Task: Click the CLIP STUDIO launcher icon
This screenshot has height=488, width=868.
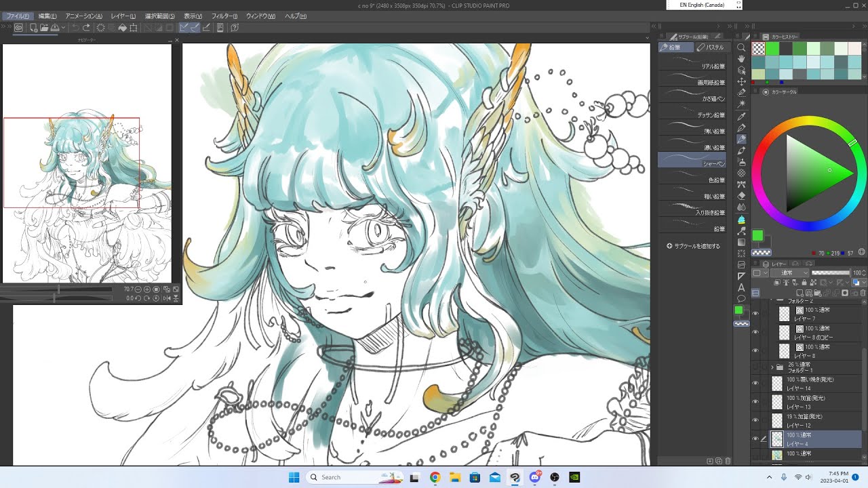Action: click(x=18, y=28)
